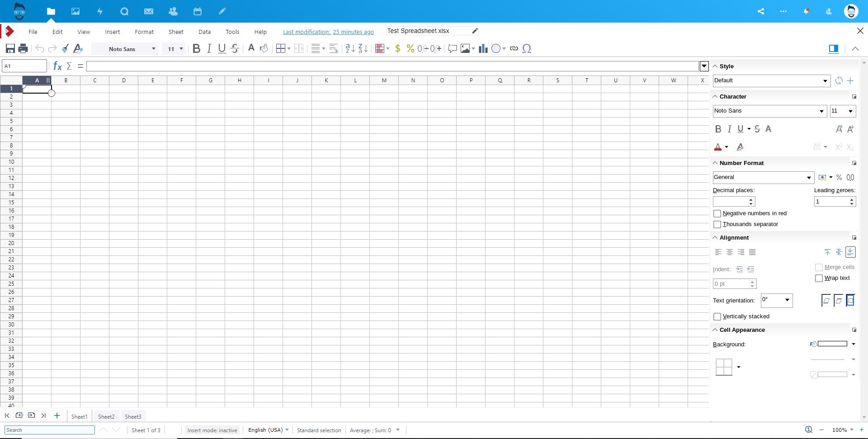Click the Format as Percent icon
Screen dimensions: 868x439
[x=410, y=48]
